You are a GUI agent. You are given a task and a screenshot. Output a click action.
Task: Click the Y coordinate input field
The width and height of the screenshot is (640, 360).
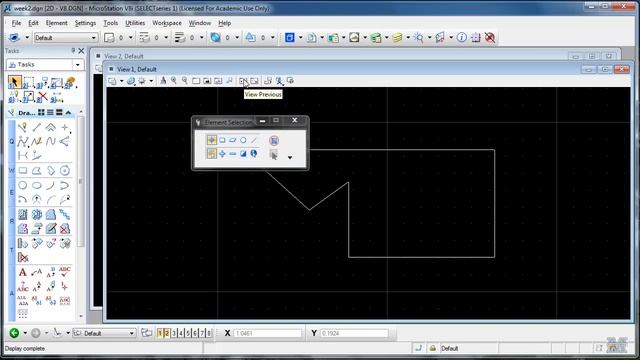coord(354,333)
